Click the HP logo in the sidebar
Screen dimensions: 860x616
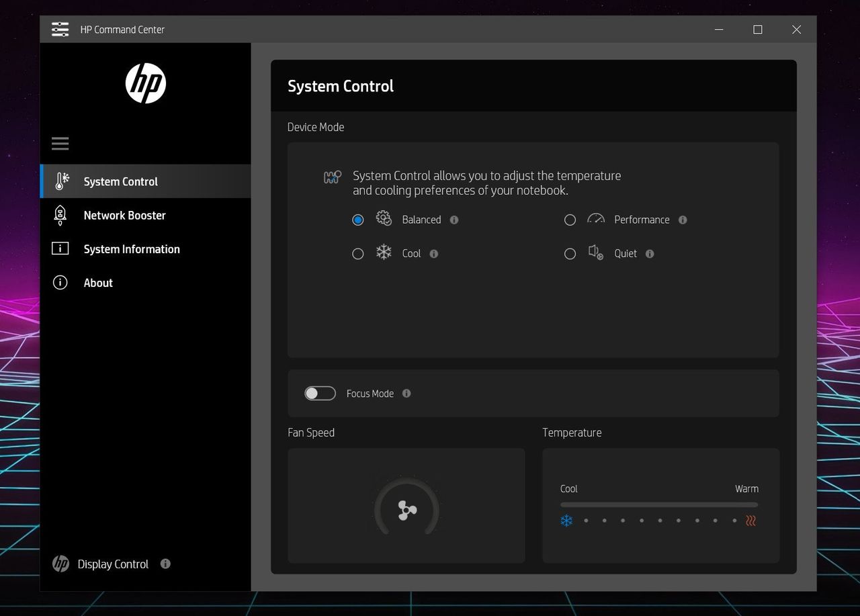pyautogui.click(x=145, y=83)
